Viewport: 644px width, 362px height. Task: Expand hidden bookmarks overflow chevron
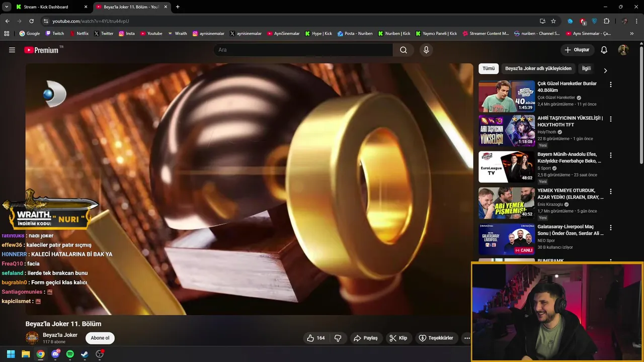(632, 34)
